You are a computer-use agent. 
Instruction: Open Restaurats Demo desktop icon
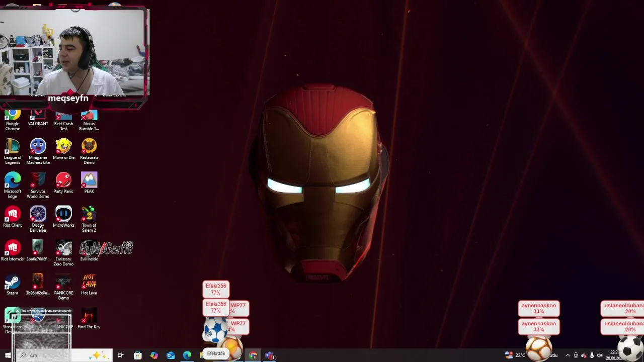point(89,151)
